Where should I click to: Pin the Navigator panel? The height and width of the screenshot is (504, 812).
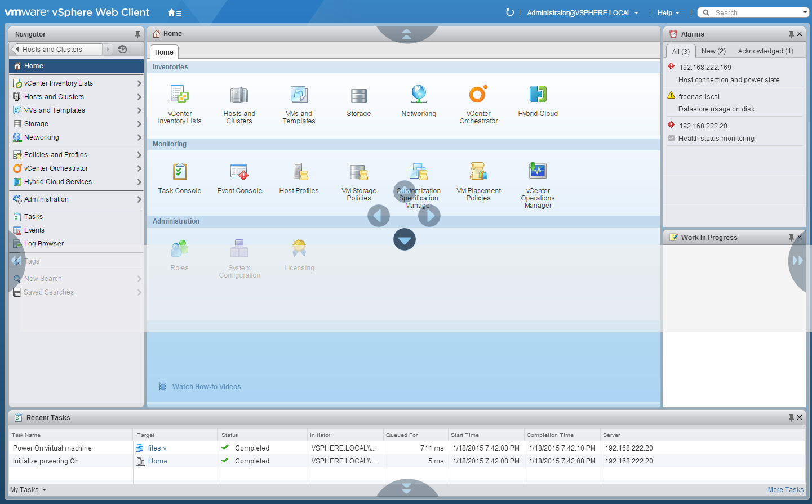pyautogui.click(x=137, y=34)
